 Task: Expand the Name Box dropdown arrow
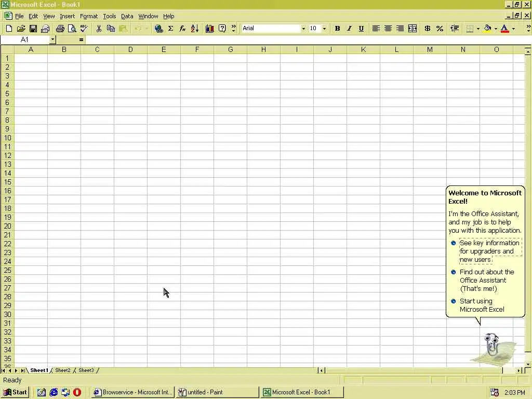pos(52,39)
